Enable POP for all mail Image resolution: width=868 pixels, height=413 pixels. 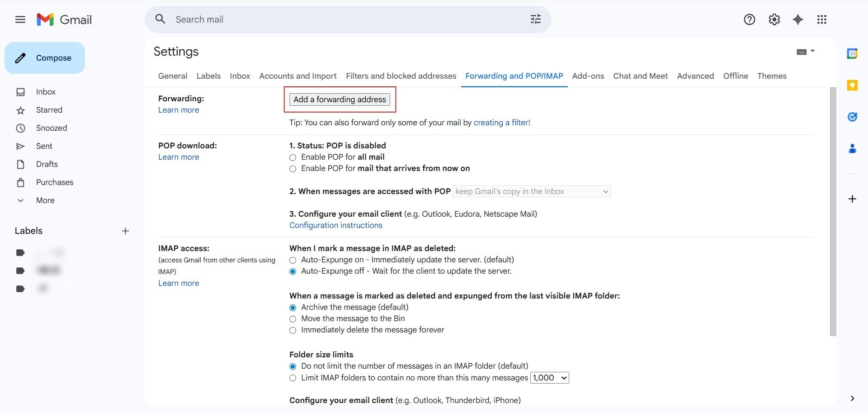point(293,157)
